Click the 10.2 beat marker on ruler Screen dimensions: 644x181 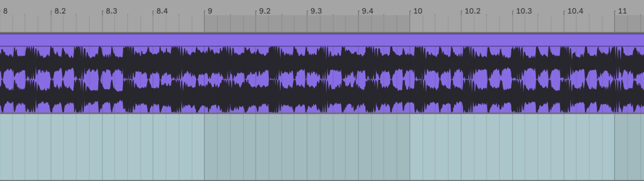pyautogui.click(x=472, y=11)
